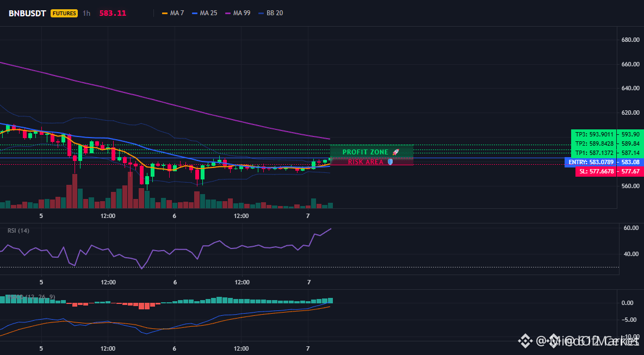Click the RSI 40.00 axis label
The height and width of the screenshot is (355, 644).
pos(631,254)
